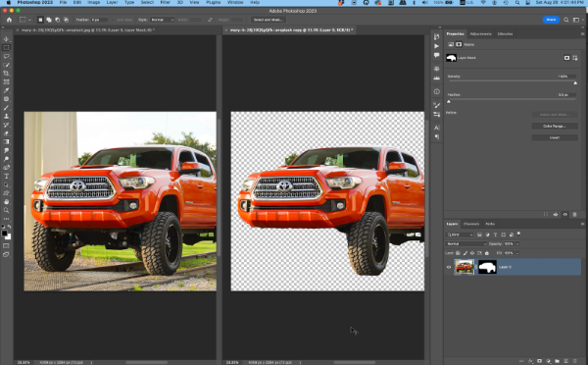Image resolution: width=588 pixels, height=365 pixels.
Task: Open the layer blend mode Normal dropdown
Action: point(466,243)
